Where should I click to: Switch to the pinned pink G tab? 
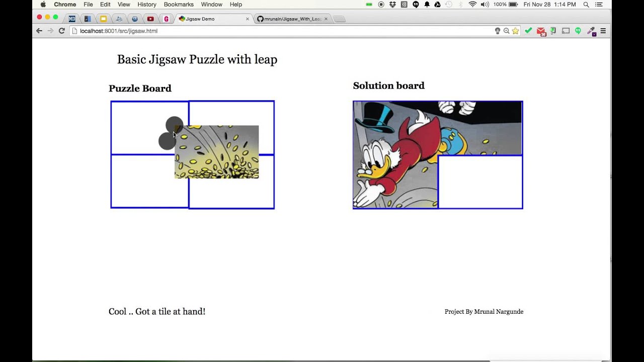tap(166, 19)
